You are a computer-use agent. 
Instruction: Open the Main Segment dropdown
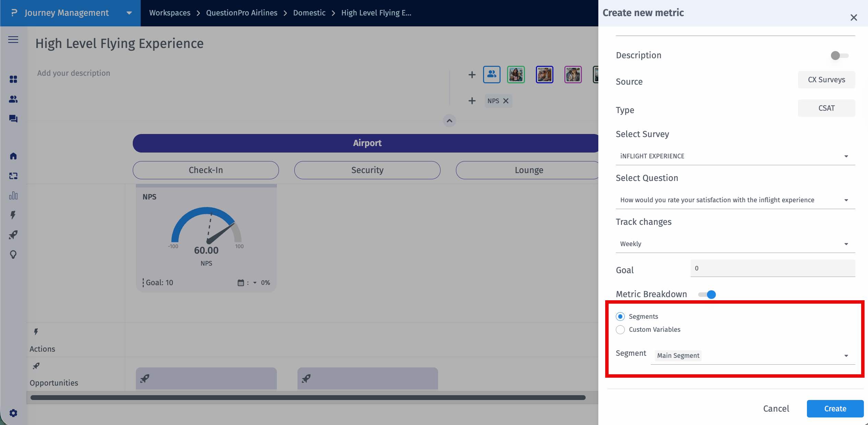point(751,355)
